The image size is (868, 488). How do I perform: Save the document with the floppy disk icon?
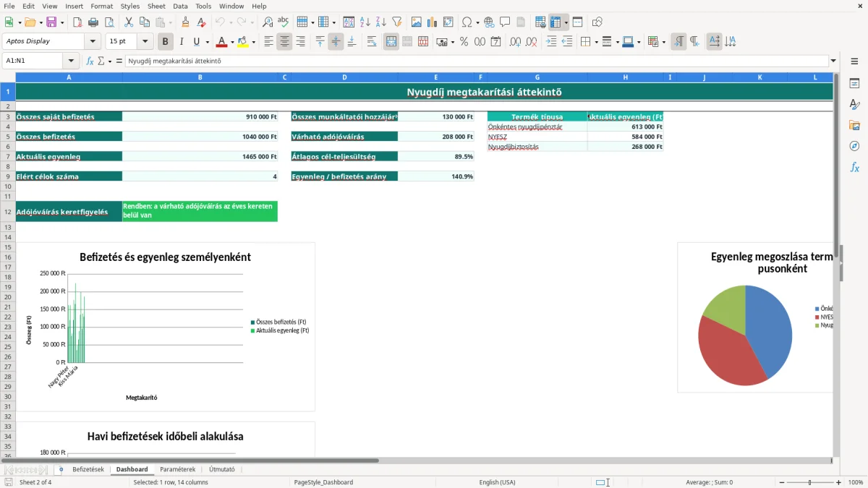click(51, 22)
